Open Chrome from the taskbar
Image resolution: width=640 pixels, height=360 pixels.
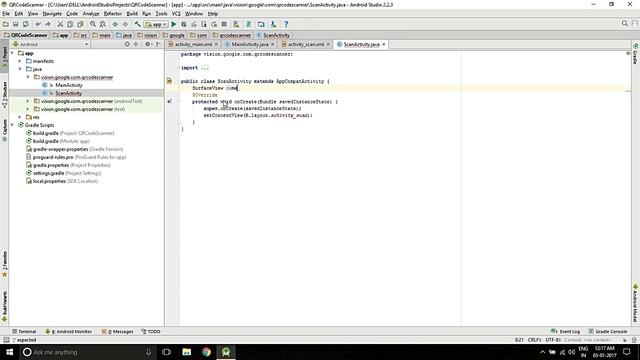pyautogui.click(x=206, y=352)
